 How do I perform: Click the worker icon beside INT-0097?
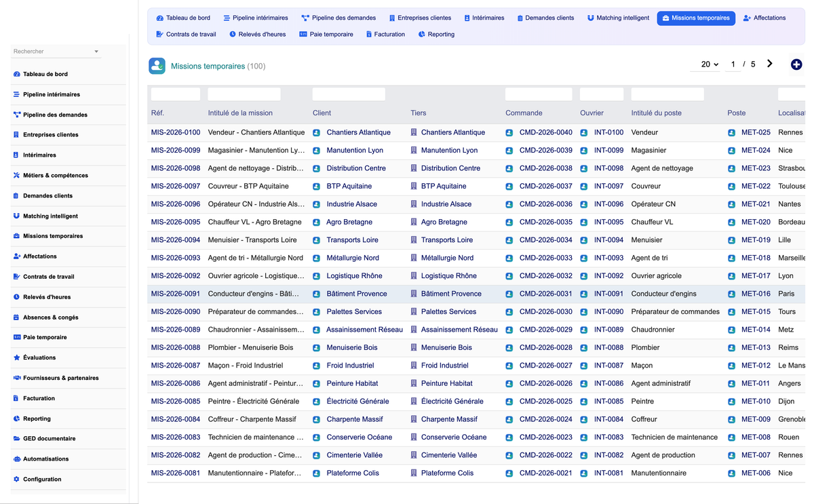[x=584, y=187]
